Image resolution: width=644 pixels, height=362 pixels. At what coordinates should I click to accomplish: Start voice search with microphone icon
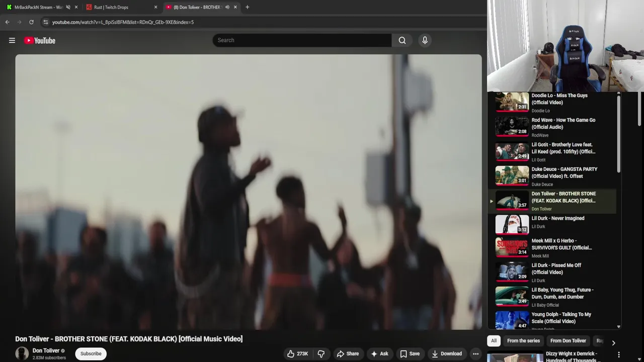[x=425, y=40]
